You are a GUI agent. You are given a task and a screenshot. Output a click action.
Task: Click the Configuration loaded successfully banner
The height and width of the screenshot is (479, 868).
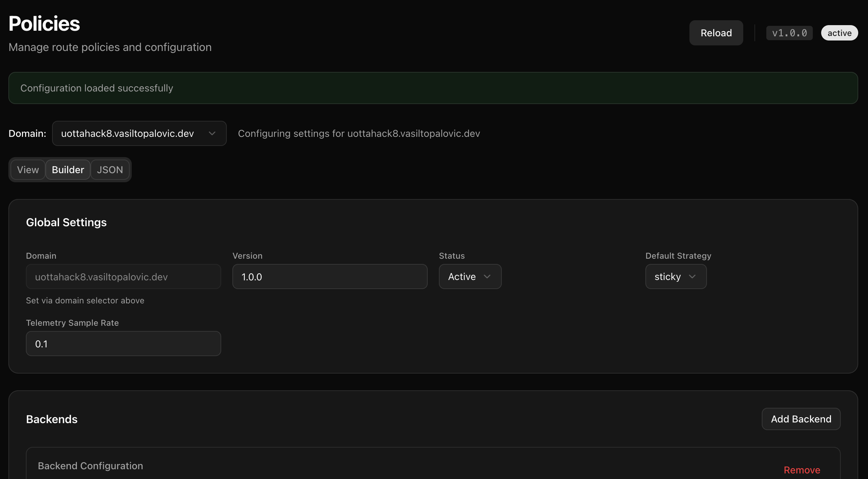[x=433, y=88]
